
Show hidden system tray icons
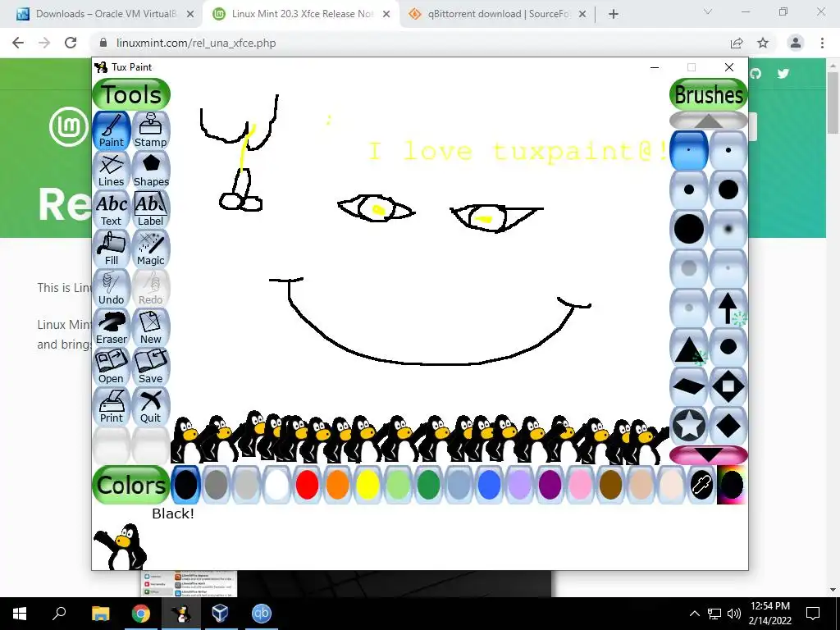694,614
